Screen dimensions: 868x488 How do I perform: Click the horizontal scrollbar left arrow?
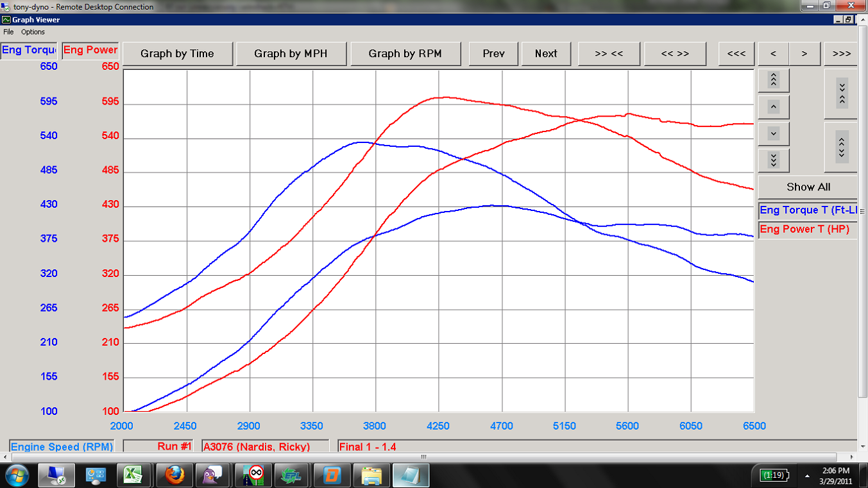(x=4, y=457)
